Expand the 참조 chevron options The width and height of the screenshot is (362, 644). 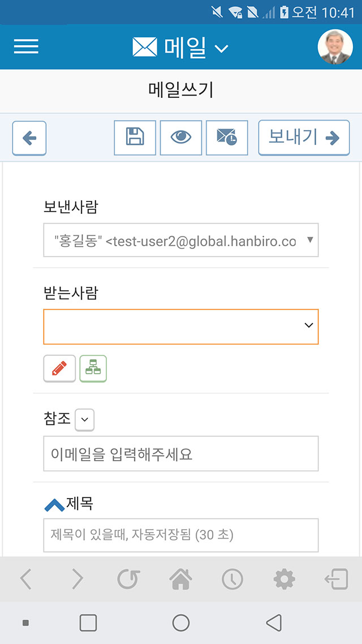(84, 420)
